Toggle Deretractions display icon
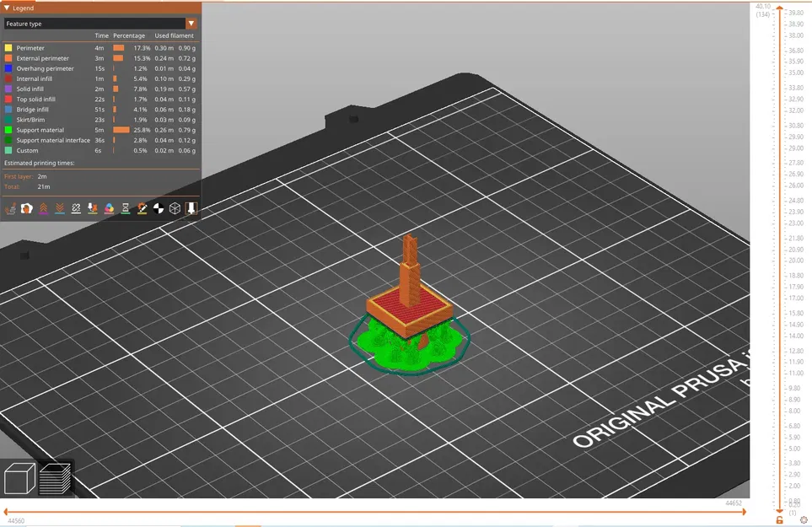812x527 pixels. tap(60, 208)
